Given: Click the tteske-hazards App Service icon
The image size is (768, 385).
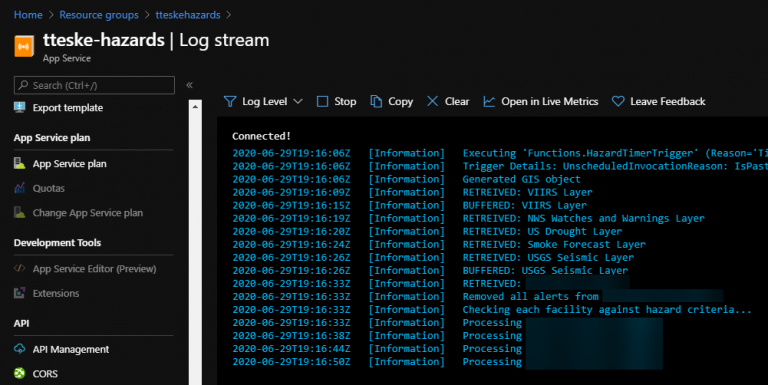Looking at the screenshot, I should (24, 47).
